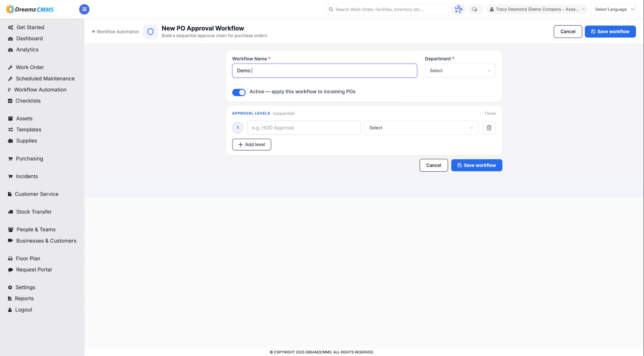The width and height of the screenshot is (644, 356).
Task: Toggle the Active workflow switch
Action: coord(239,92)
